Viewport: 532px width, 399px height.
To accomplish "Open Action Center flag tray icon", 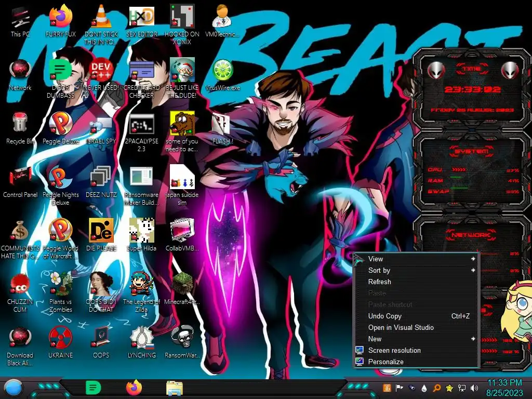I will point(400,388).
